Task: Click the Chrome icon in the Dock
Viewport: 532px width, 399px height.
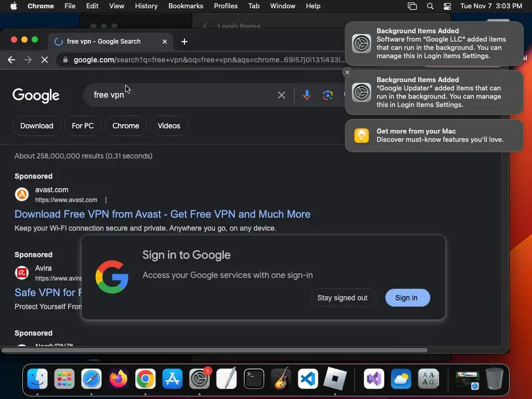Action: pyautogui.click(x=145, y=379)
